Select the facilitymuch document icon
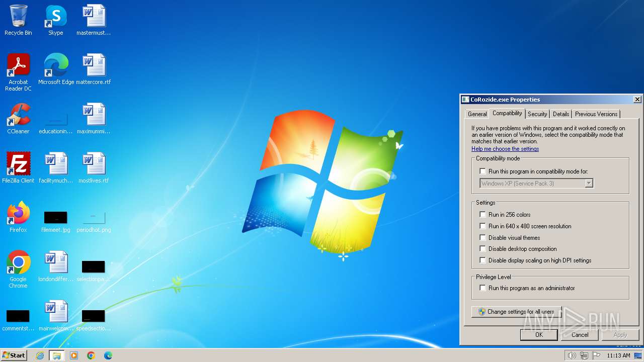Viewport: 644px width, 362px height. [x=56, y=168]
